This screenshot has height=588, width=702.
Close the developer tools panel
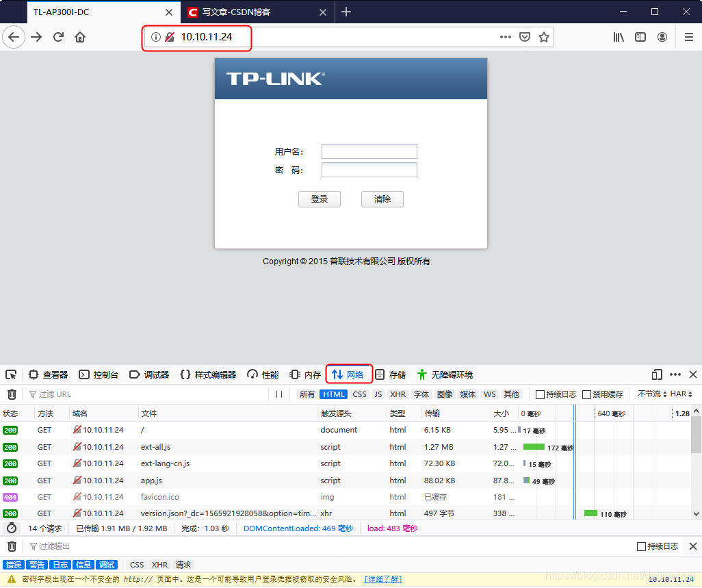(x=693, y=374)
